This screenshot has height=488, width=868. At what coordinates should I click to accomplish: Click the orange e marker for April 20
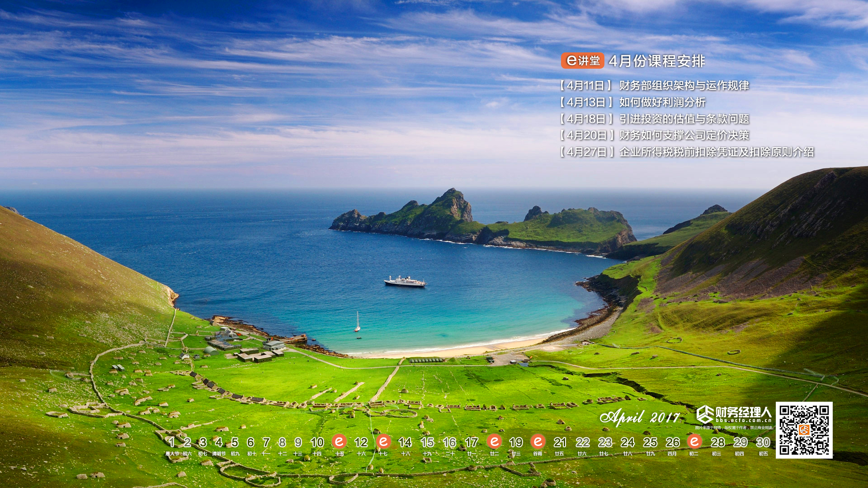coord(538,441)
